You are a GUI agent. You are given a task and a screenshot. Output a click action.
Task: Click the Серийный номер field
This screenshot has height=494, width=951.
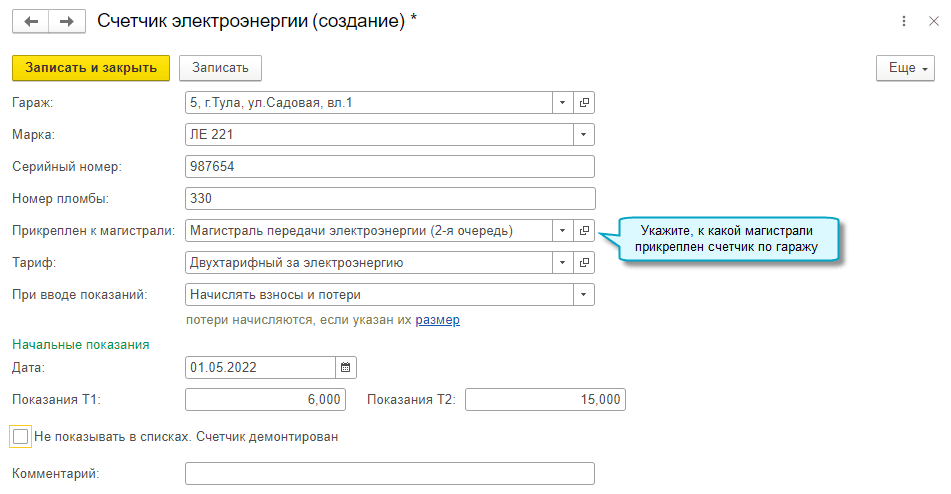[390, 167]
